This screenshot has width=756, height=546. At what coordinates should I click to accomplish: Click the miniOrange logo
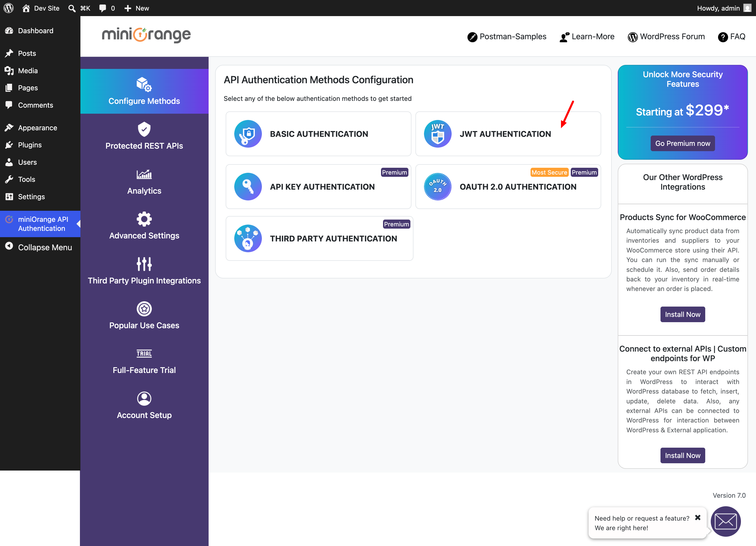click(x=146, y=35)
